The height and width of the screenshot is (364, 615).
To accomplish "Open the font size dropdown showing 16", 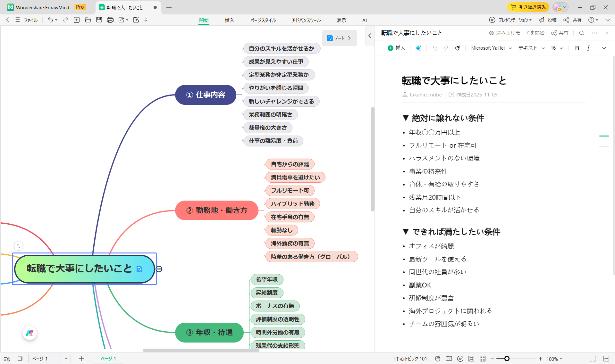I will [x=556, y=48].
